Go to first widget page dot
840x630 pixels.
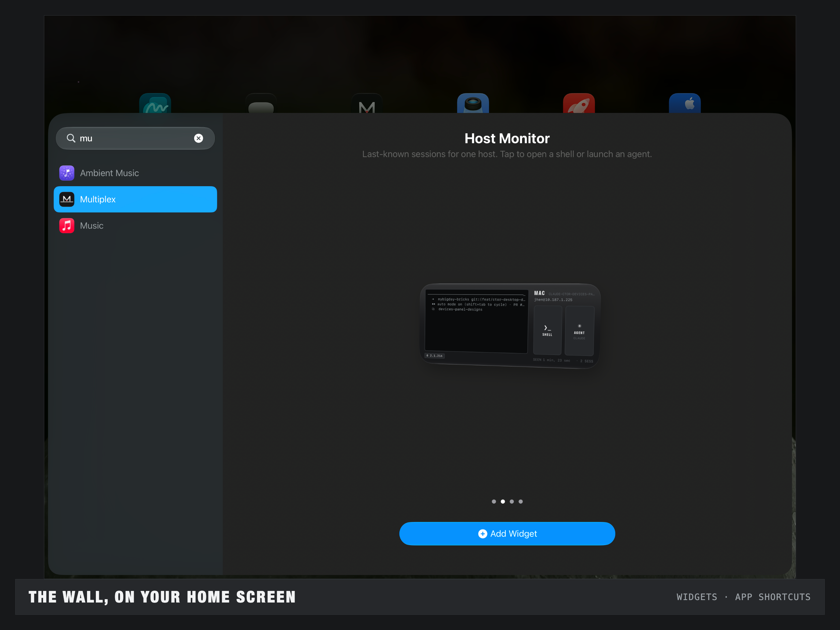pos(494,501)
